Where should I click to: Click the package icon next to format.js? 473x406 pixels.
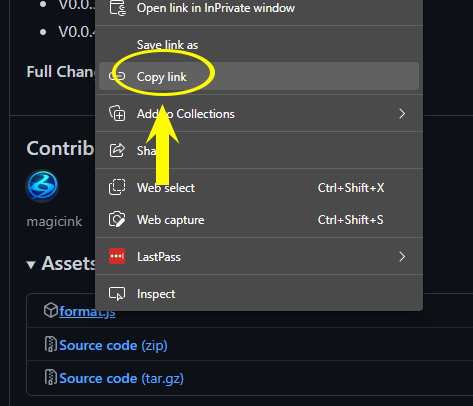pos(51,310)
